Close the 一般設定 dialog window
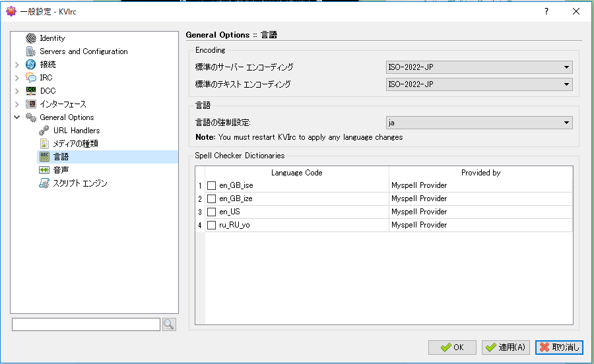594x364 pixels. 576,11
